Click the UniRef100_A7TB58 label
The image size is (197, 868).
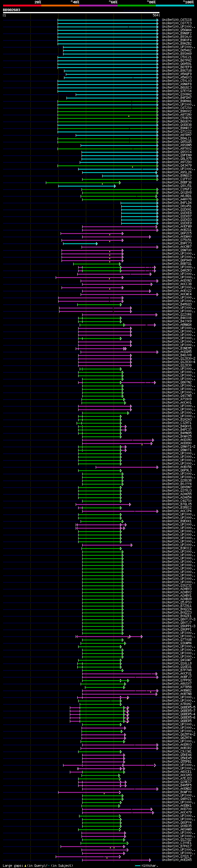click(177, 687)
